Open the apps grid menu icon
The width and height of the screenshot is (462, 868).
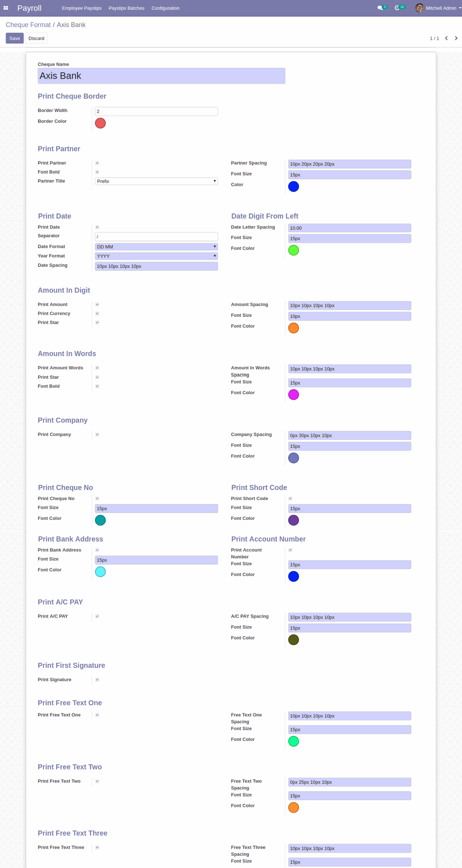coord(6,8)
